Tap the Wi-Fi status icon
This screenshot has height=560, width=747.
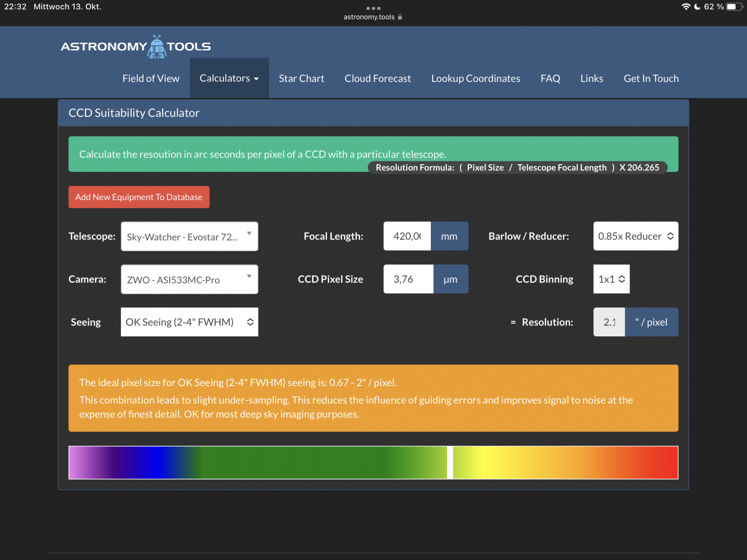pyautogui.click(x=686, y=7)
